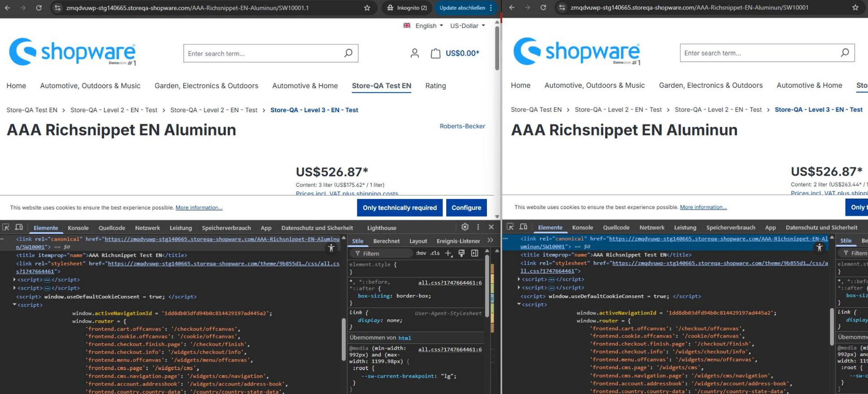
Task: Toggle :hov element state panel
Action: [x=421, y=253]
